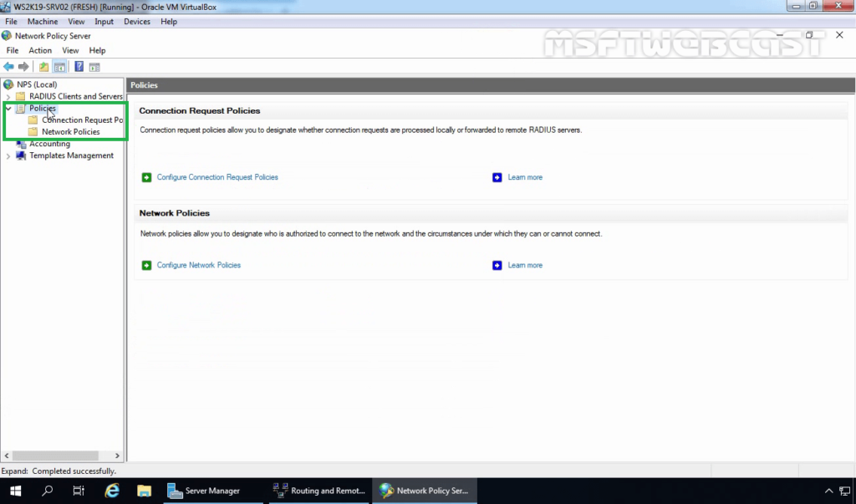Launch Internet Explorer from taskbar
856x504 pixels.
[x=112, y=491]
